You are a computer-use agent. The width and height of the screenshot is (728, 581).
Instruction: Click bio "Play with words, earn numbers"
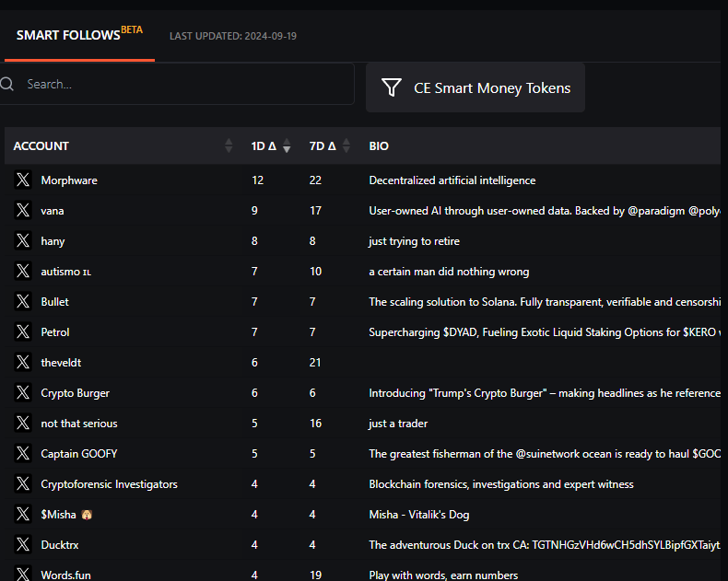443,575
